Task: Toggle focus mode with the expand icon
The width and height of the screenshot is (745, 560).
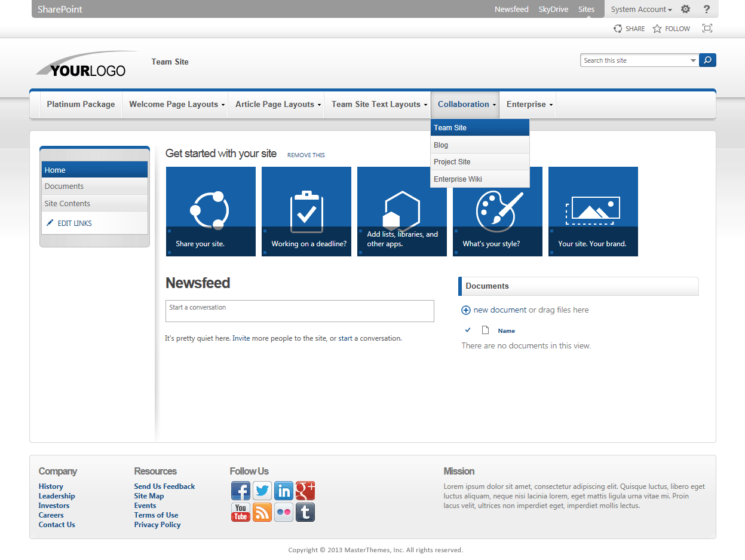Action: point(707,28)
